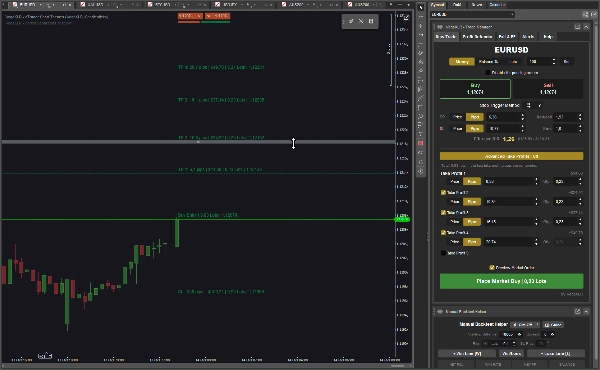The image size is (600, 370).
Task: Open the symbol dropdown in Symbol panel
Action: (x=473, y=15)
